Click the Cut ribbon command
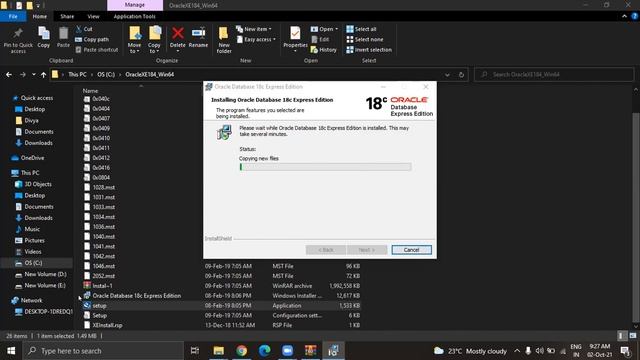Viewport: 640px width, 360px height. pyautogui.click(x=84, y=29)
